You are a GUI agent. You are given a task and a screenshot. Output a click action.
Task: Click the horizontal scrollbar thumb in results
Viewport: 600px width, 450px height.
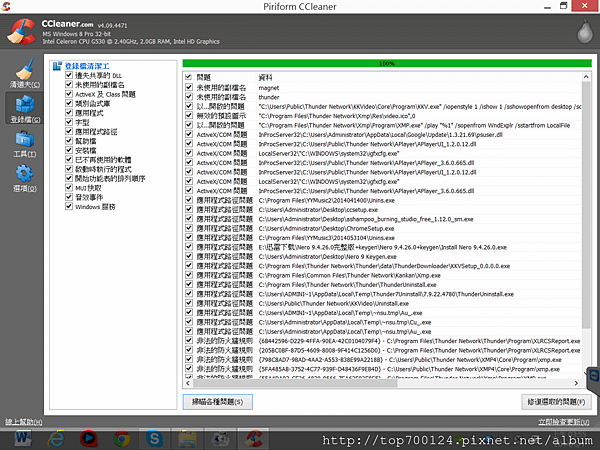pyautogui.click(x=295, y=383)
